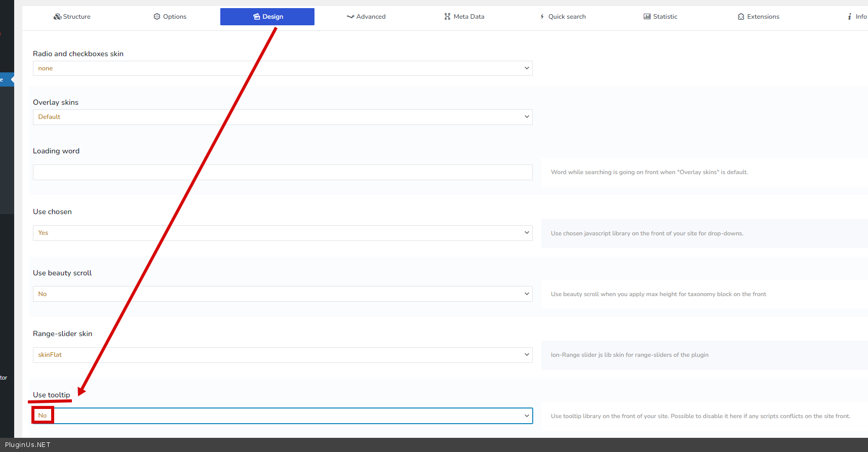Click the Statistic chart icon
868x452 pixels.
(x=647, y=17)
